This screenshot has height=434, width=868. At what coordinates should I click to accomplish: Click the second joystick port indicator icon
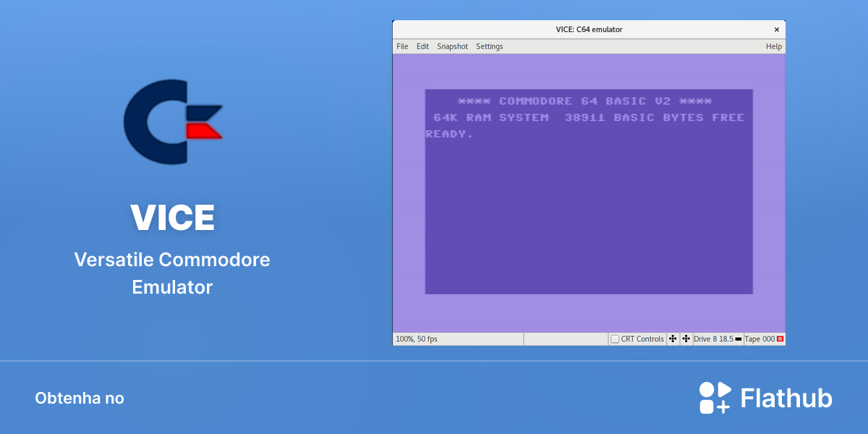tap(686, 339)
